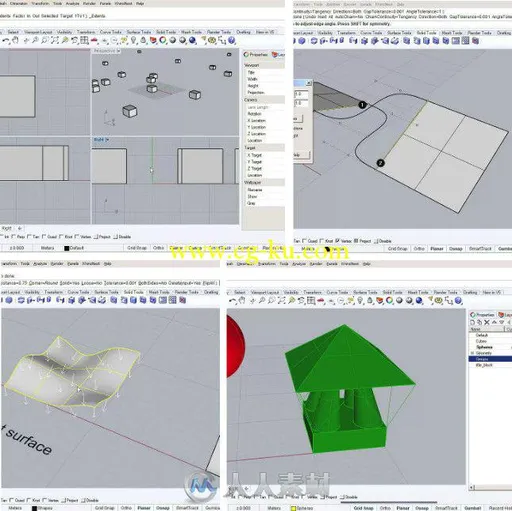The image size is (512, 511).
Task: Click Edit Layers icon in boxes window toolbar
Action: pos(153,41)
